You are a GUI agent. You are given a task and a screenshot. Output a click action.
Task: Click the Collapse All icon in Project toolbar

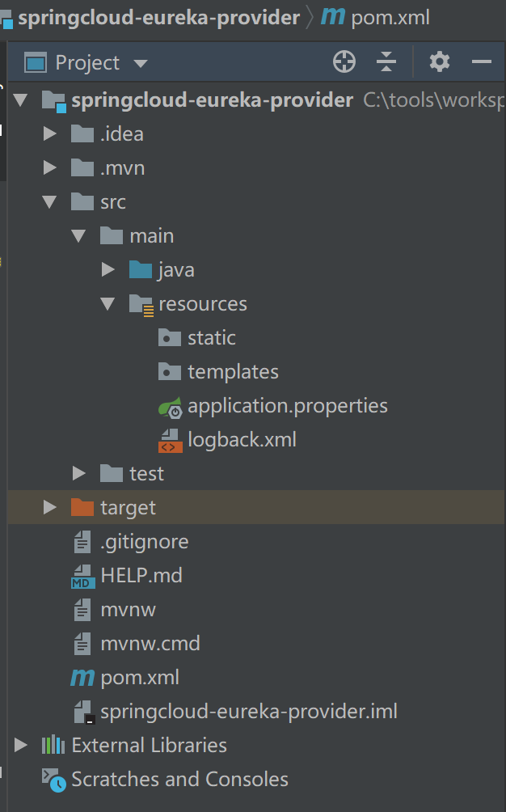(386, 62)
